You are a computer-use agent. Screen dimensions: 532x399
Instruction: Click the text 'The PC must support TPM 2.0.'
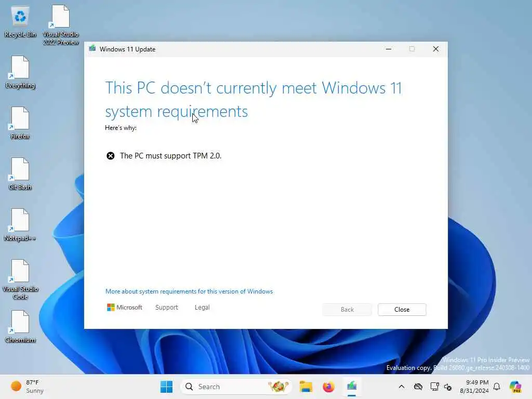click(170, 156)
